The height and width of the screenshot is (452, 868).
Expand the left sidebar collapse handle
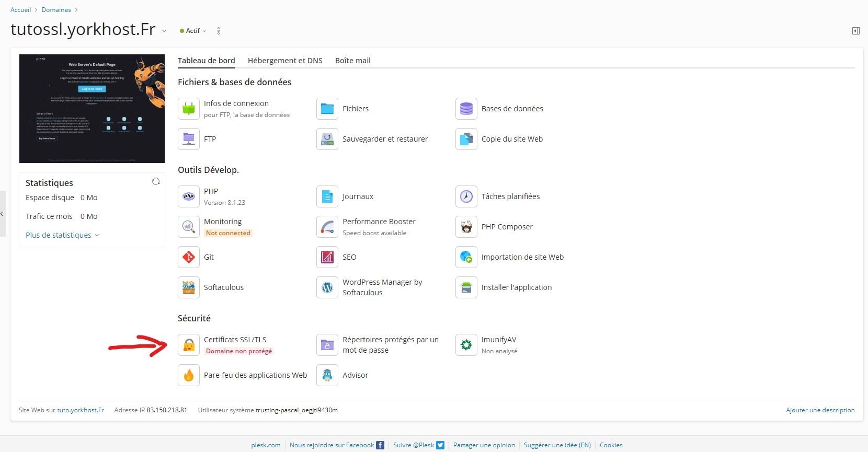click(2, 214)
